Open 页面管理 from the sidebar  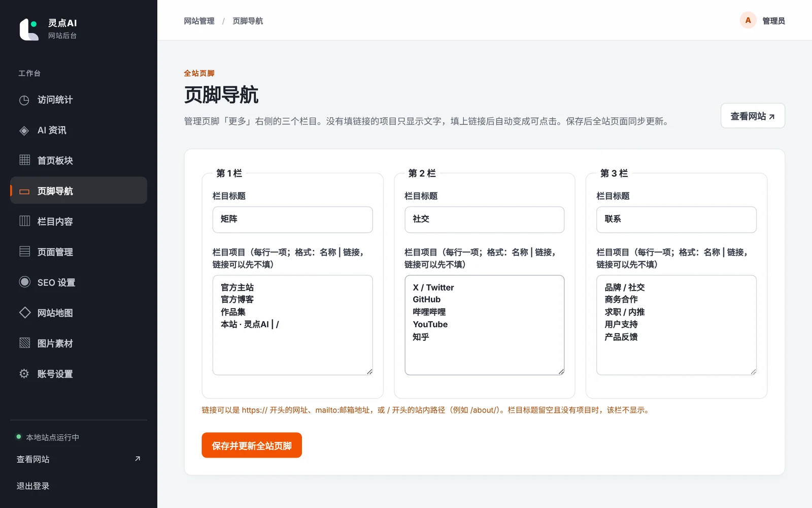79,252
